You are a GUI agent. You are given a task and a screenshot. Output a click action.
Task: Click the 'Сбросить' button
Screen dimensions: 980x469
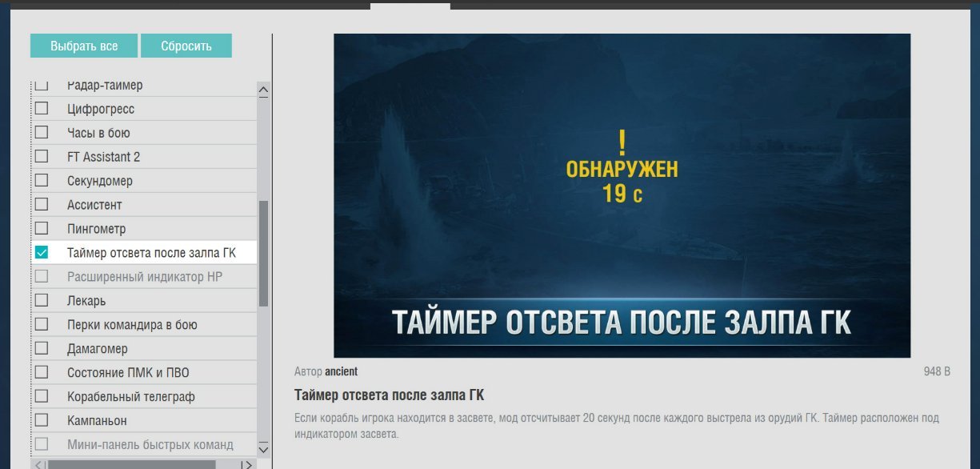(186, 46)
